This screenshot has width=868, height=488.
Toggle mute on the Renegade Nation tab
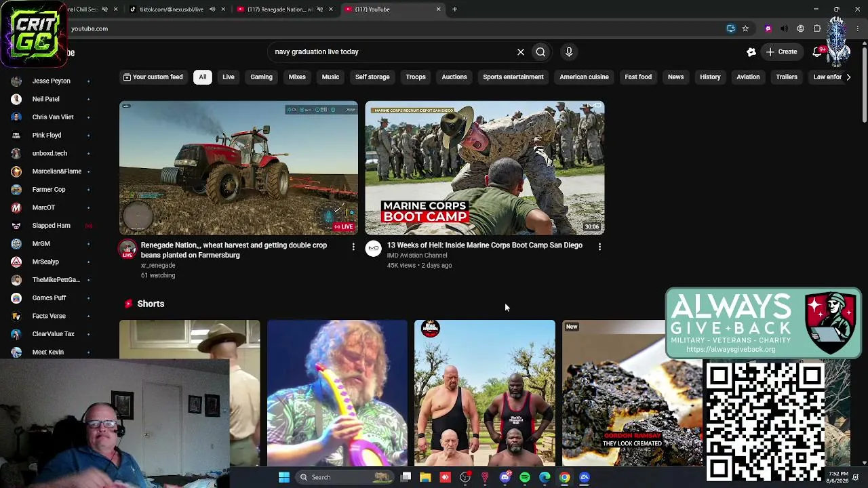[319, 9]
